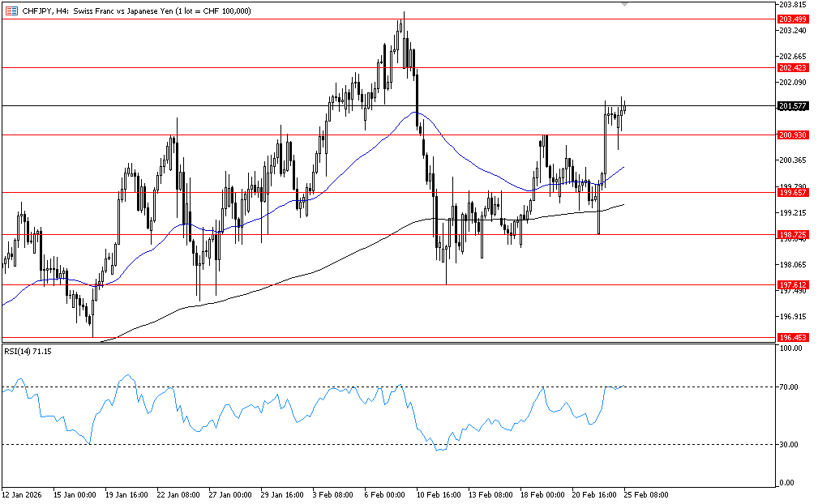This screenshot has width=818, height=504.
Task: Click the 203.815 top price scale value
Action: (x=791, y=5)
